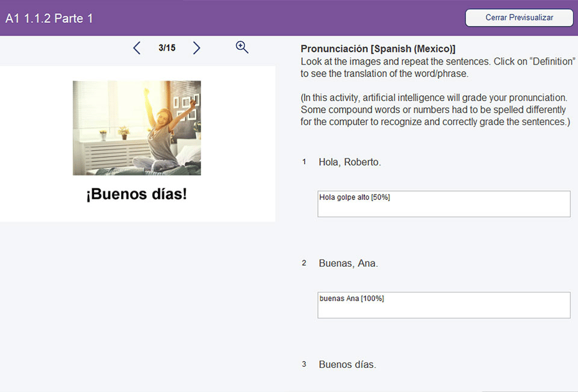
Task: Go back a slide using left chevron
Action: 137,48
